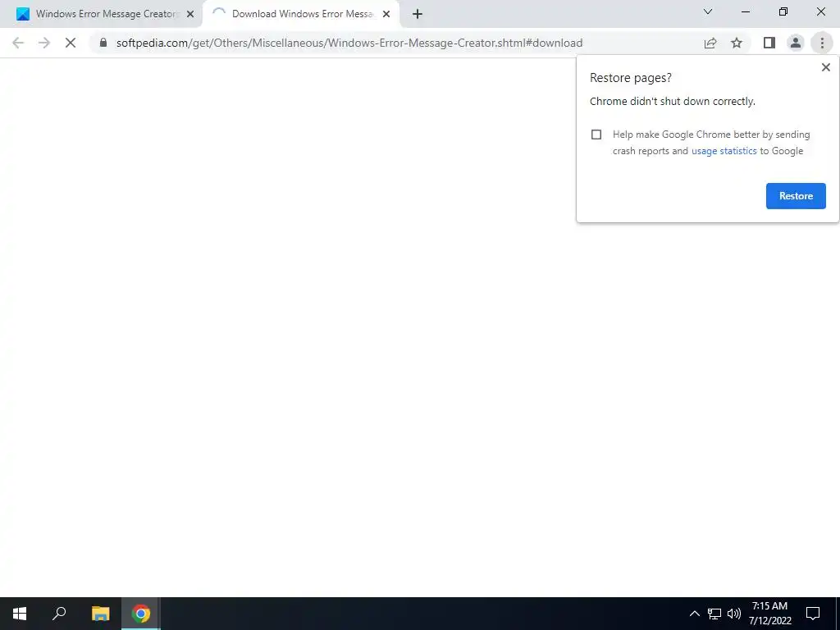Open the volume speaker tray icon
The image size is (840, 630).
[734, 614]
